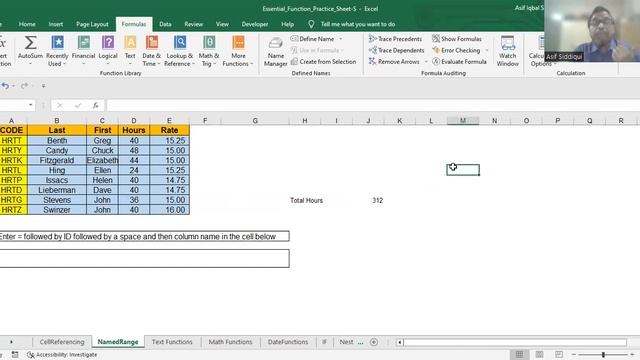The width and height of the screenshot is (640, 360).
Task: Open the Name Box dropdown
Action: [31, 105]
